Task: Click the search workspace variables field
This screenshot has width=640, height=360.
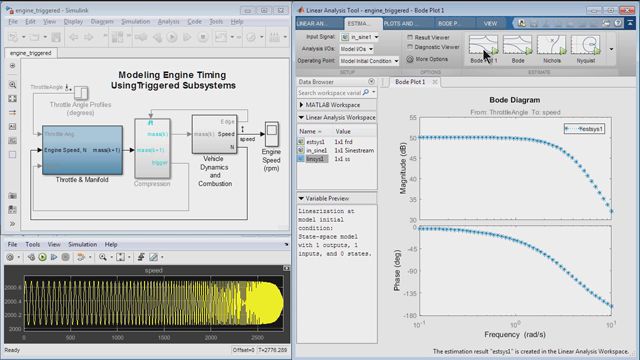Action: pyautogui.click(x=330, y=93)
